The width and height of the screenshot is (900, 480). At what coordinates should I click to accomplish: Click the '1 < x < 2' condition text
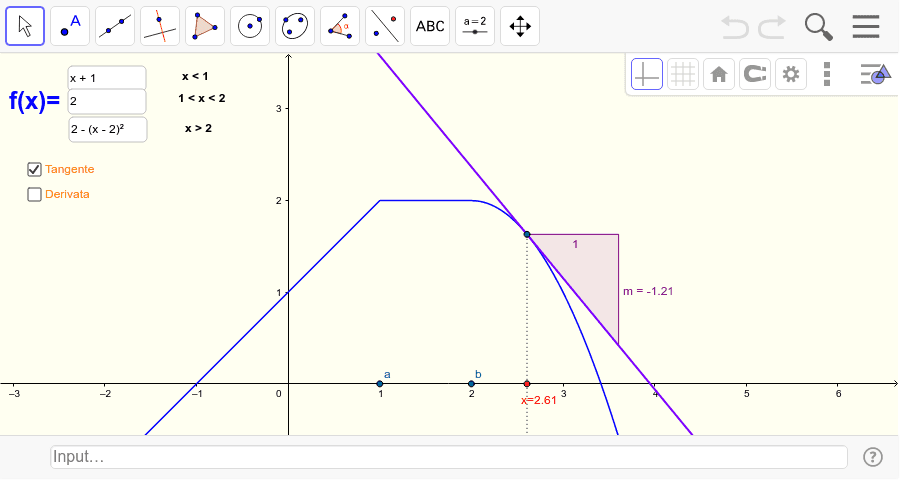pos(201,99)
